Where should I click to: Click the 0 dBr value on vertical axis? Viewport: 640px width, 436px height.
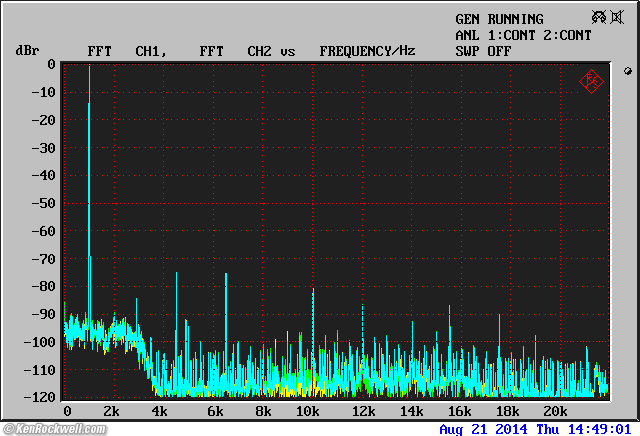(51, 64)
